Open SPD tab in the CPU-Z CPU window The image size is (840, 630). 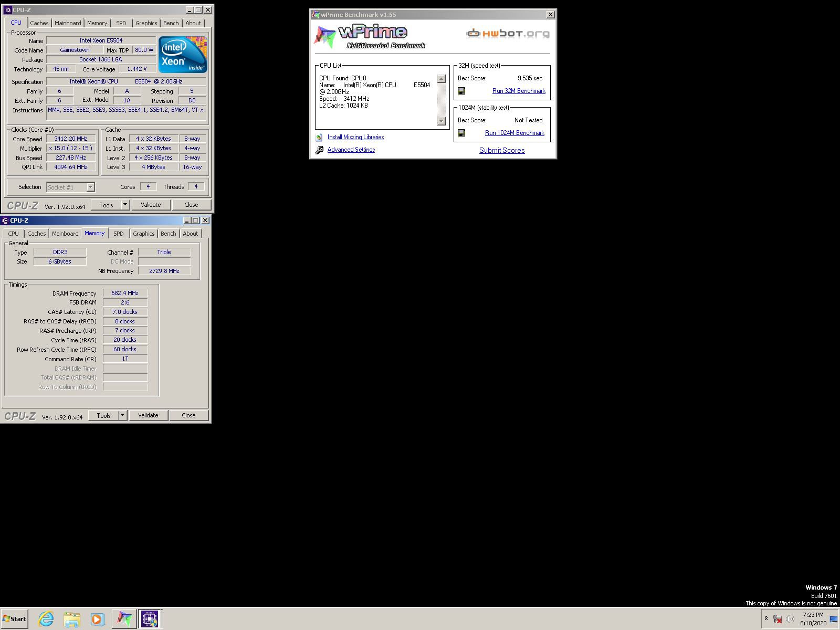(x=121, y=23)
